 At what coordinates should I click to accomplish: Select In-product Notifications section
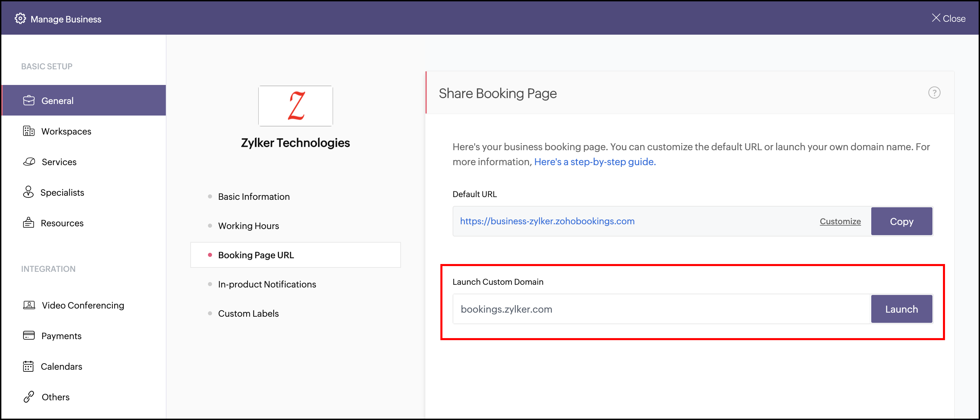(267, 284)
